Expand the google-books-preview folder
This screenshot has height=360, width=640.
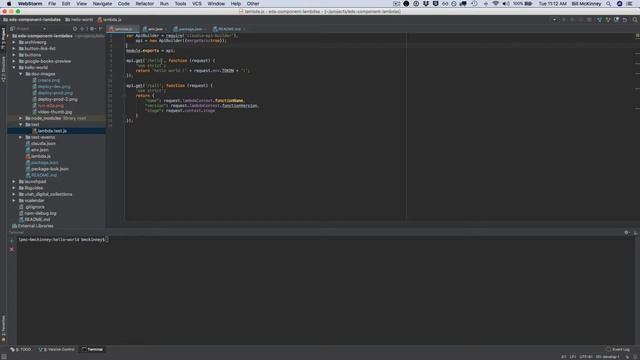click(x=14, y=61)
